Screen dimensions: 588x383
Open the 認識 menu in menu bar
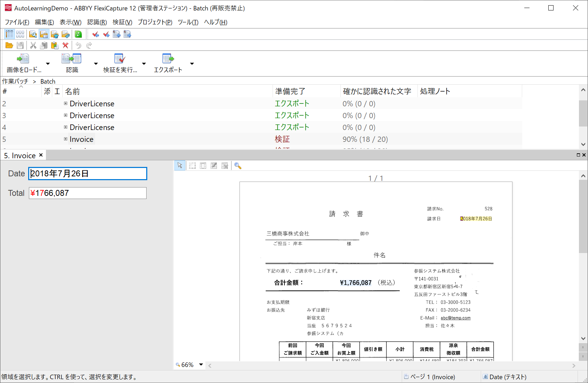(97, 22)
